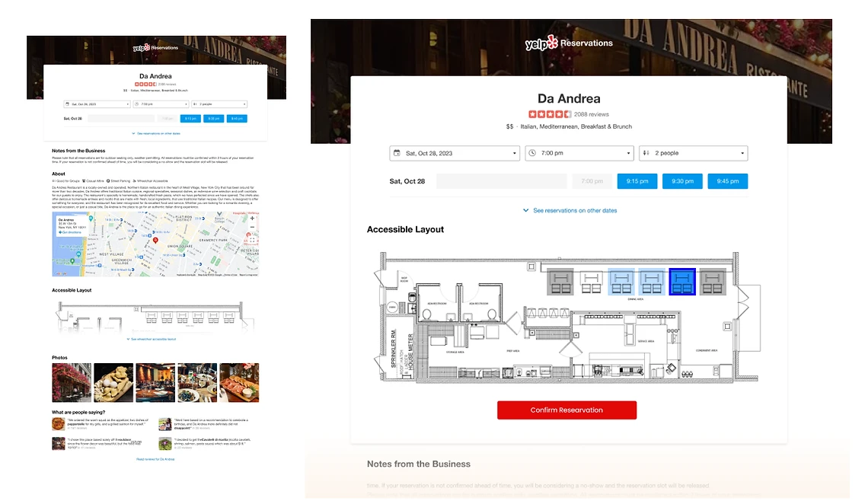Open the cheese platter photo thumbnail
865x504 pixels.
tap(113, 382)
